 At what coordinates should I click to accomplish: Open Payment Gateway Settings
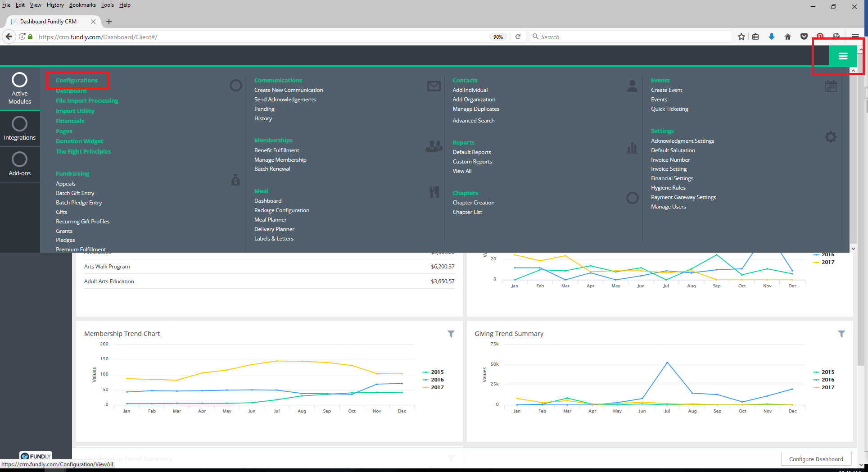683,197
